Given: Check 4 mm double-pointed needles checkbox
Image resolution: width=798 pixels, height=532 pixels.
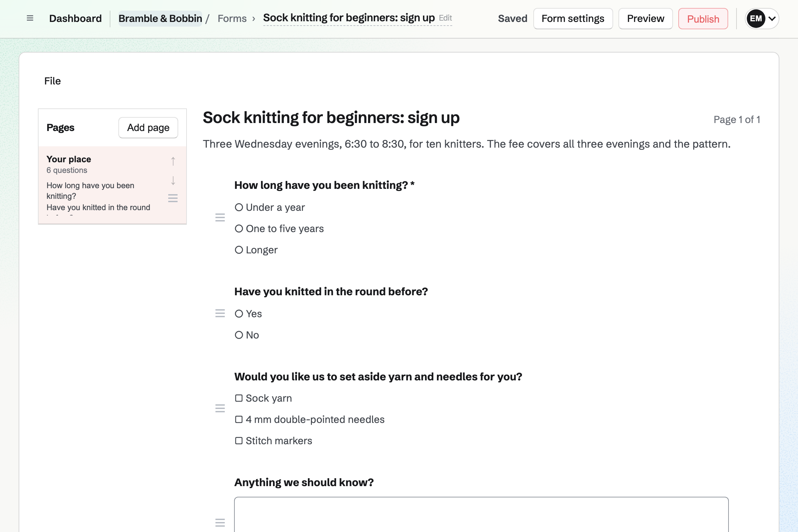Looking at the screenshot, I should point(239,420).
